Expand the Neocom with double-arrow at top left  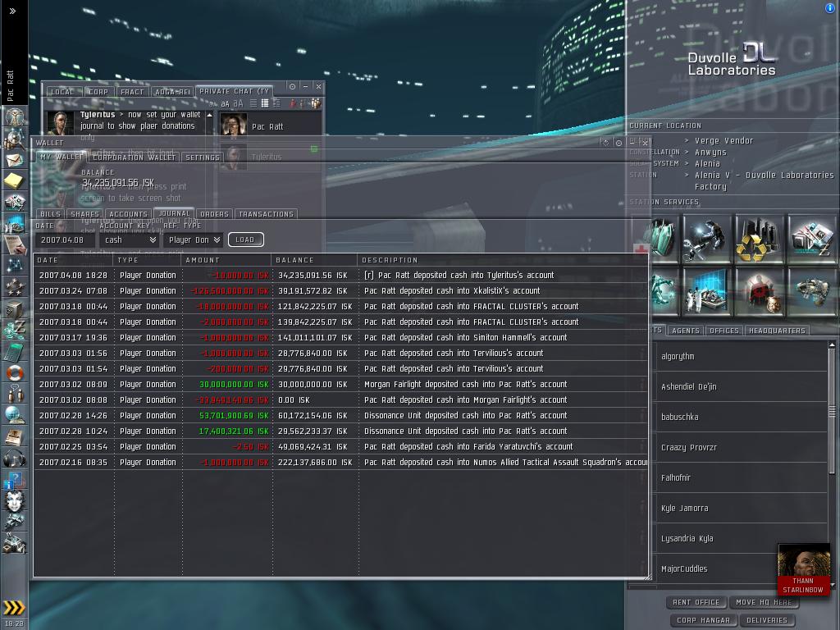click(x=12, y=11)
